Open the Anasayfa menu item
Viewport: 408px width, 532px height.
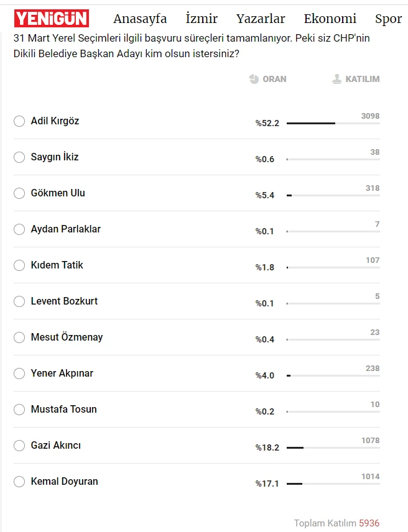point(140,19)
